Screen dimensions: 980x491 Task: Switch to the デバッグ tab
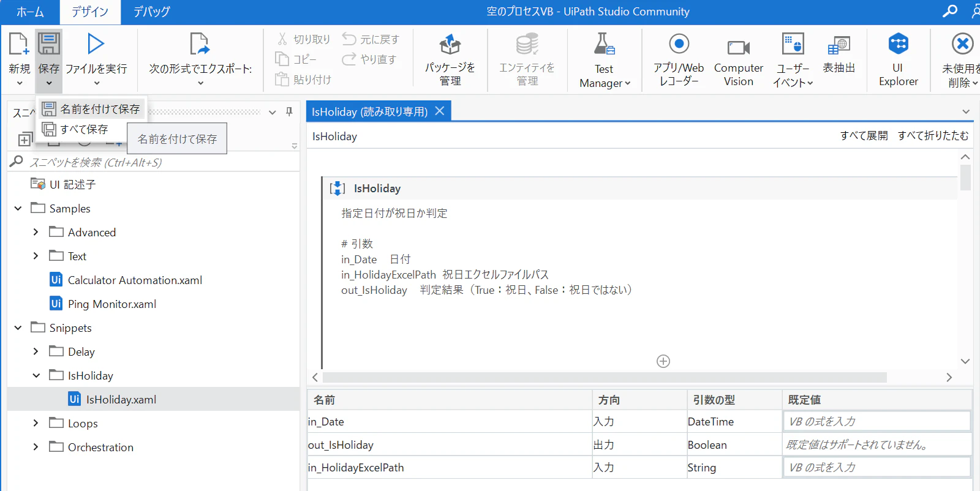151,12
